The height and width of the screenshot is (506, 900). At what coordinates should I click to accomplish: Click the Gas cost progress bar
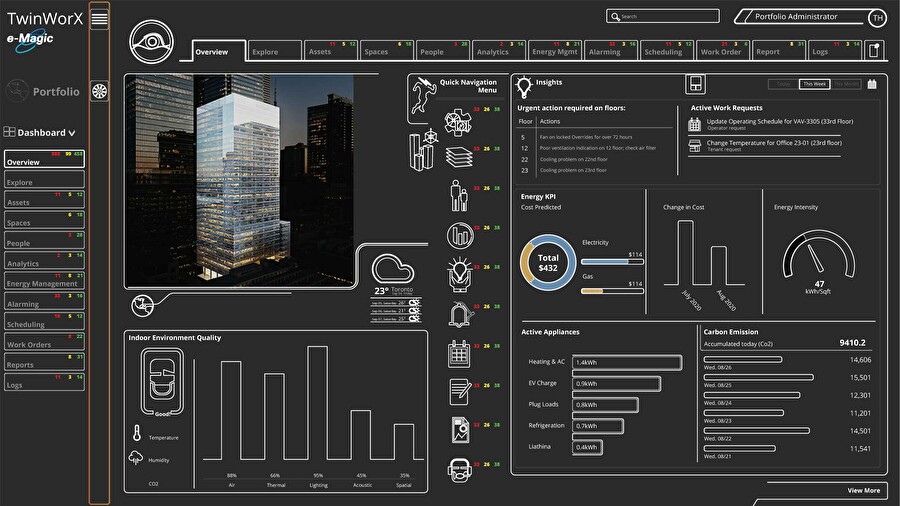[x=612, y=291]
